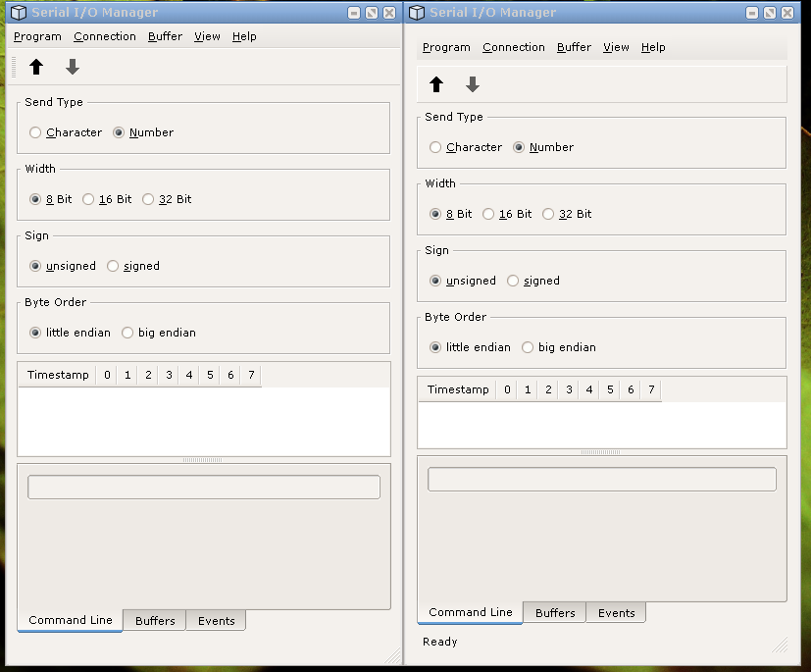Open Connection menu in left window

[105, 36]
